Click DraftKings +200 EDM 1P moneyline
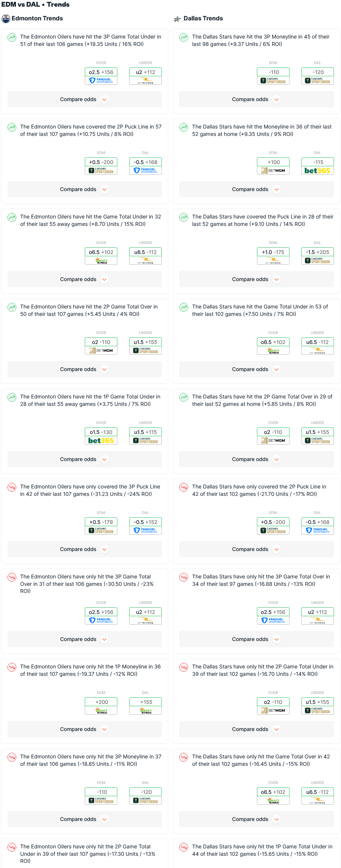The height and width of the screenshot is (868, 341). coord(101,706)
